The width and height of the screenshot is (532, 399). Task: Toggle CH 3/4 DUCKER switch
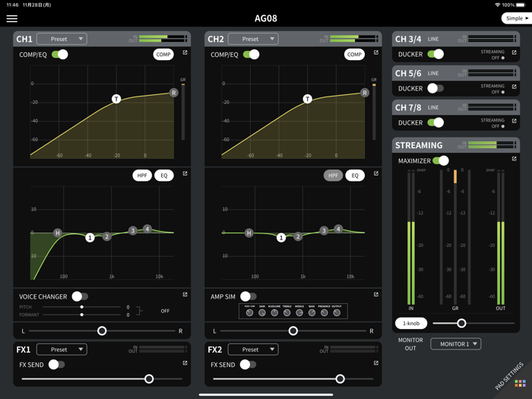435,54
